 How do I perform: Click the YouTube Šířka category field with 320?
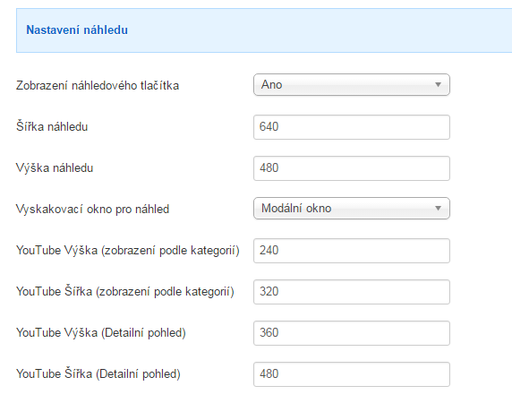pyautogui.click(x=352, y=292)
